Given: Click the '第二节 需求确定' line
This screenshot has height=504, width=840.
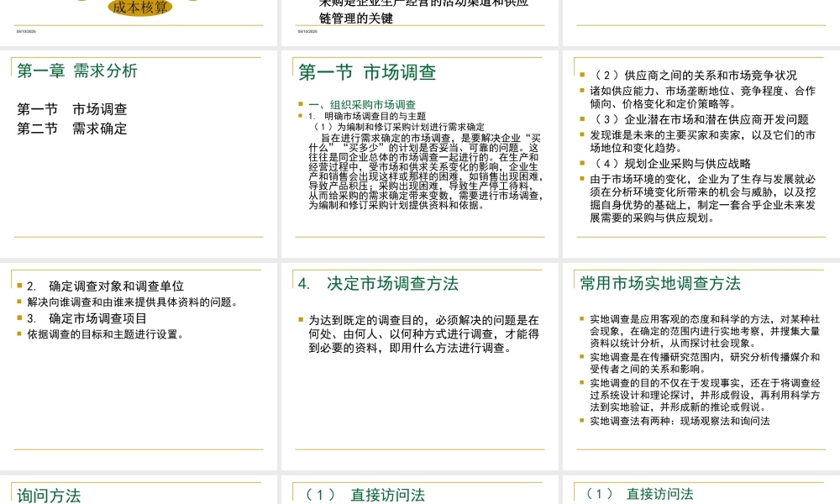Looking at the screenshot, I should [x=71, y=129].
